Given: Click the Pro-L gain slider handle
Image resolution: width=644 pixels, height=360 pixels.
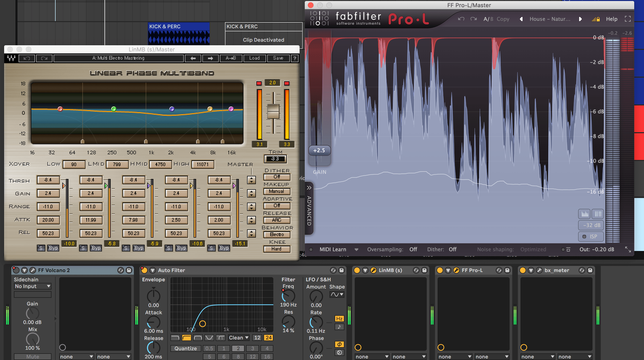Looking at the screenshot, I should point(319,150).
